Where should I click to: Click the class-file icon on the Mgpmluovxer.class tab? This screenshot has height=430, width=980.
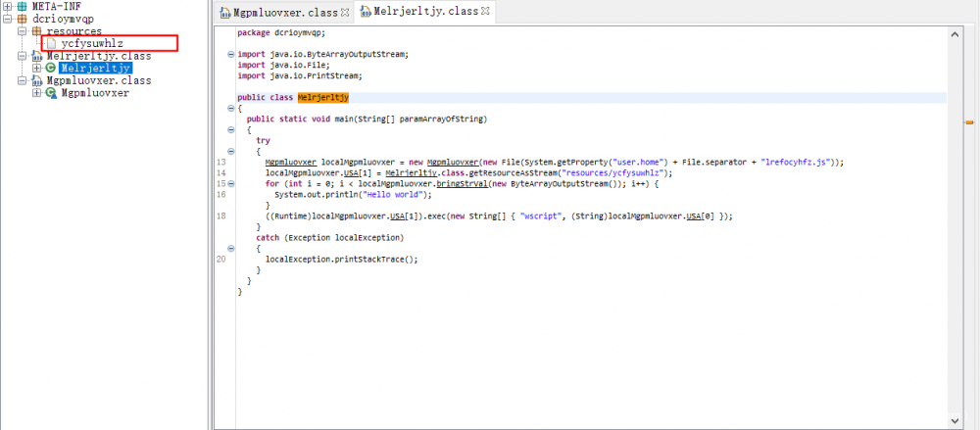click(224, 13)
